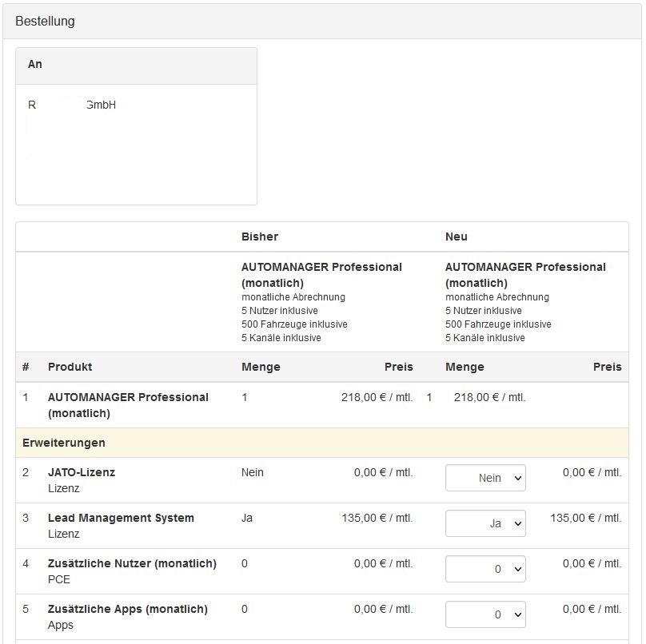Click the "Neu" column header
646x644 pixels.
(x=456, y=237)
